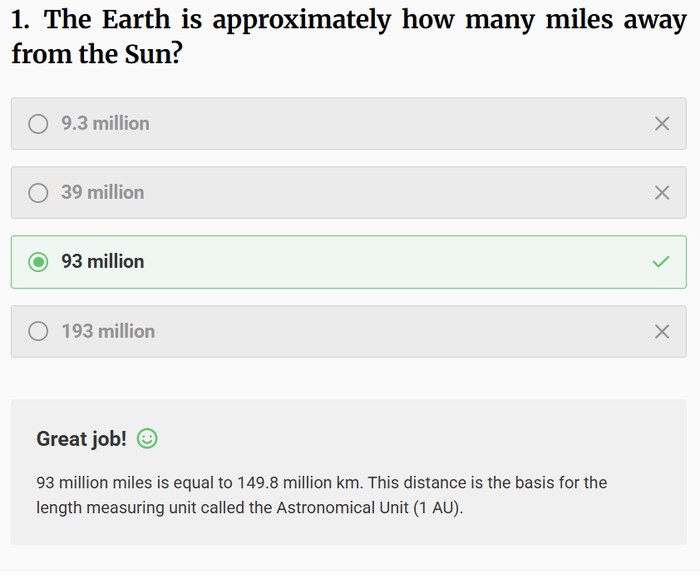Click the "Astronomical Unit (1 AU)" text
700x579 pixels.
[365, 508]
